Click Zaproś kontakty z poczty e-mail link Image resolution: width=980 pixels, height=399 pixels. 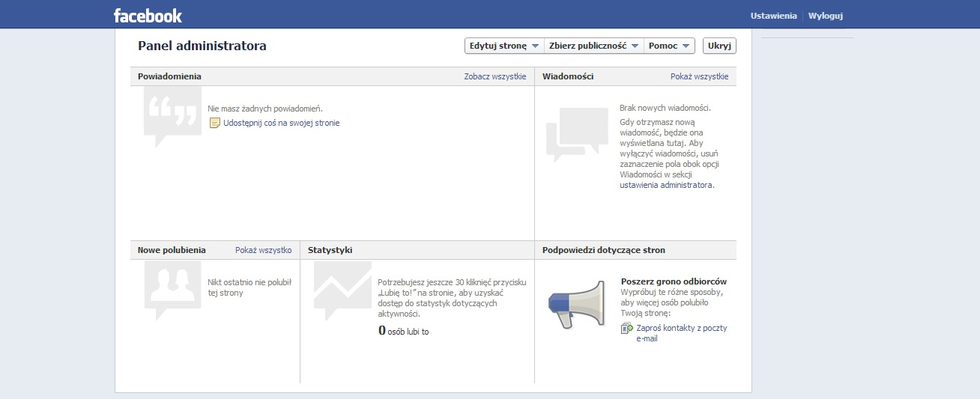[681, 328]
